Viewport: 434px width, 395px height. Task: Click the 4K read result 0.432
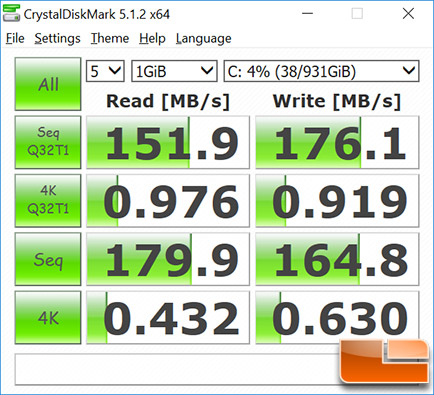tap(168, 318)
